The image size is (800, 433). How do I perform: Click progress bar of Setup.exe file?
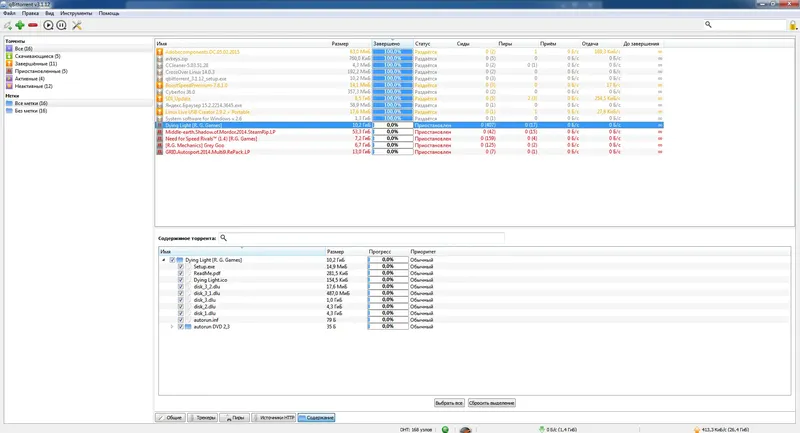click(388, 266)
